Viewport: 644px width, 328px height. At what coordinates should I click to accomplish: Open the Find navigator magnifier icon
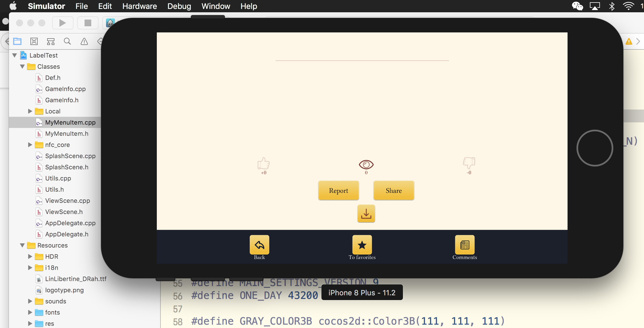[67, 42]
